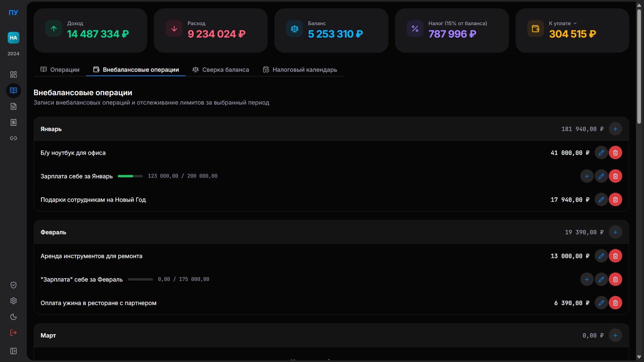Add payment to Зарплата себе за Февраль
The image size is (644, 362).
click(x=587, y=280)
